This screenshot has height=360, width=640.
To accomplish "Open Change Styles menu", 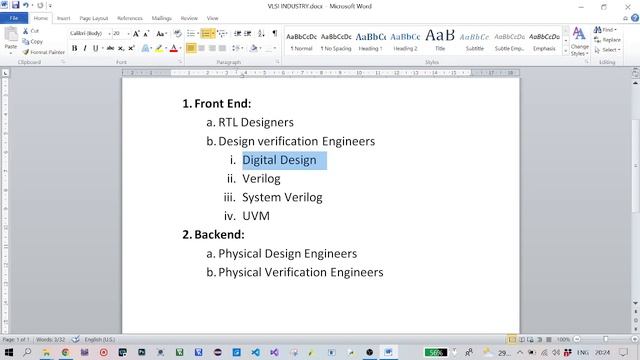I will [579, 41].
